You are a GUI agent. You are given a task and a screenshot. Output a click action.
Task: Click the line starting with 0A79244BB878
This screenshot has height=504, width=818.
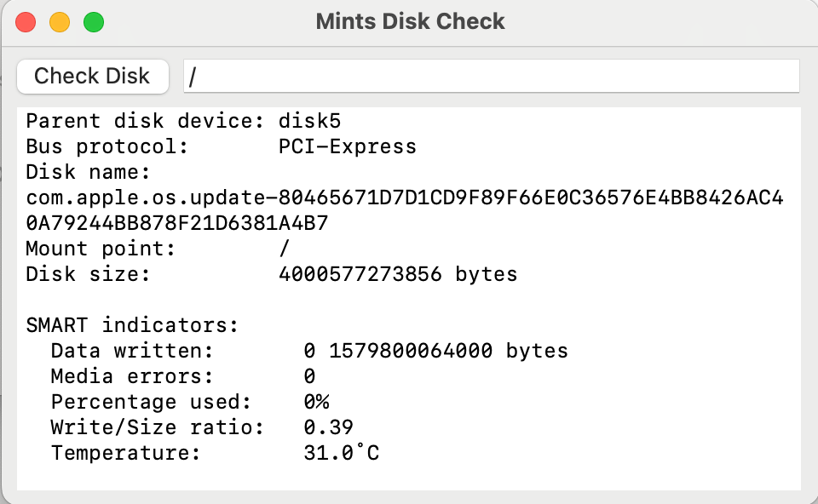click(x=177, y=223)
